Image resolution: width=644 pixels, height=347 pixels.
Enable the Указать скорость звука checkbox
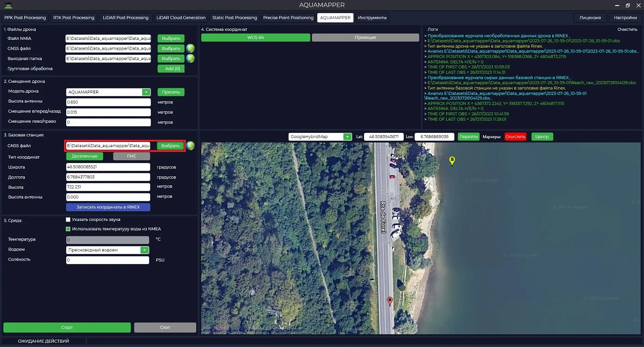pos(68,219)
